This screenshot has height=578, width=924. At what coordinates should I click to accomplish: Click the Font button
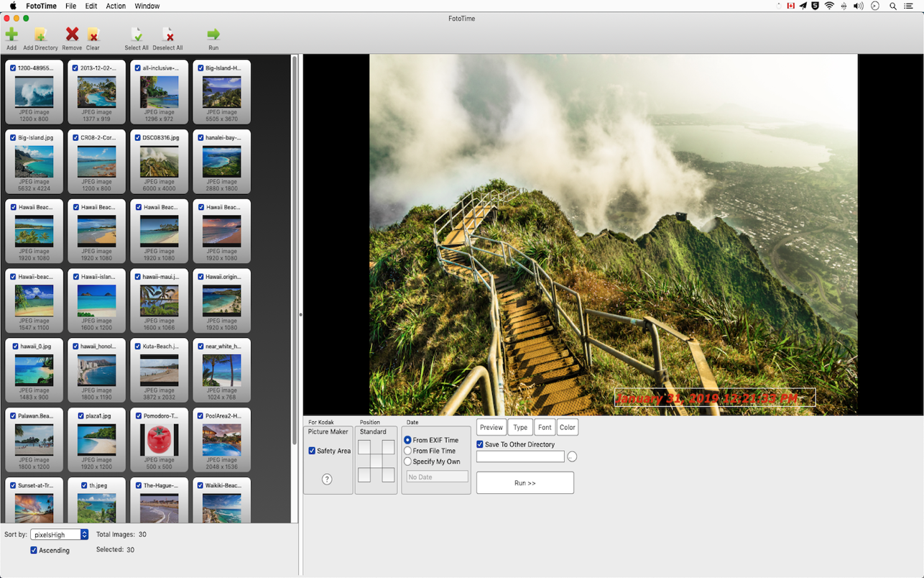545,427
